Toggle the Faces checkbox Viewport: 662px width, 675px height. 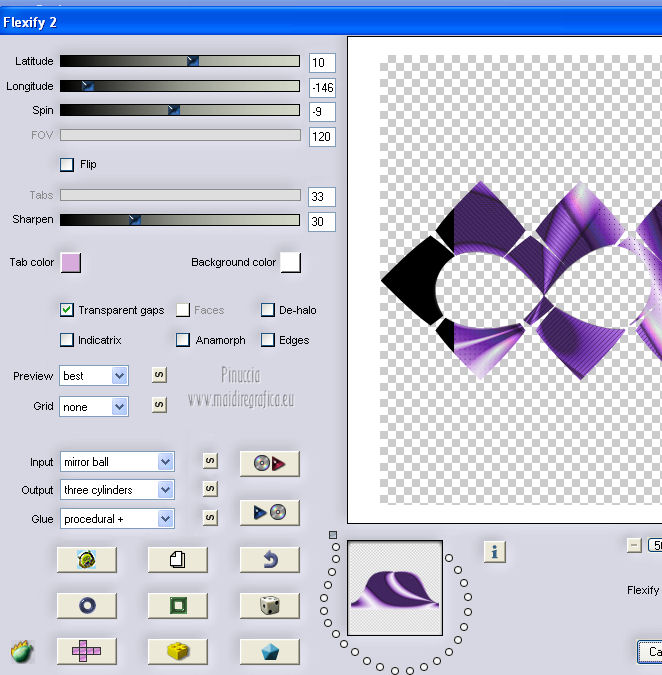click(x=183, y=310)
